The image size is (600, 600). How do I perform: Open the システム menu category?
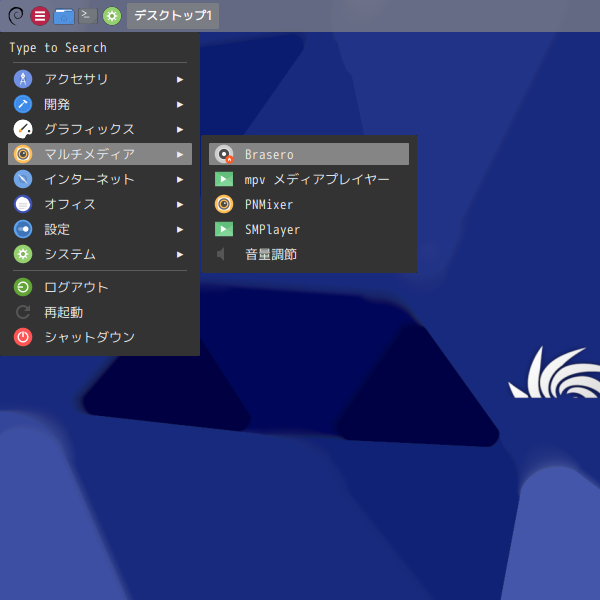click(x=100, y=254)
